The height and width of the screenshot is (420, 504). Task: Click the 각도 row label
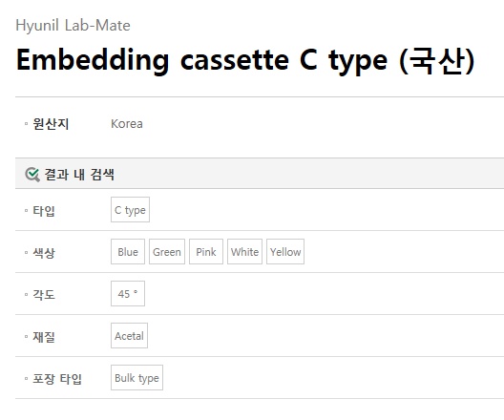tap(44, 295)
